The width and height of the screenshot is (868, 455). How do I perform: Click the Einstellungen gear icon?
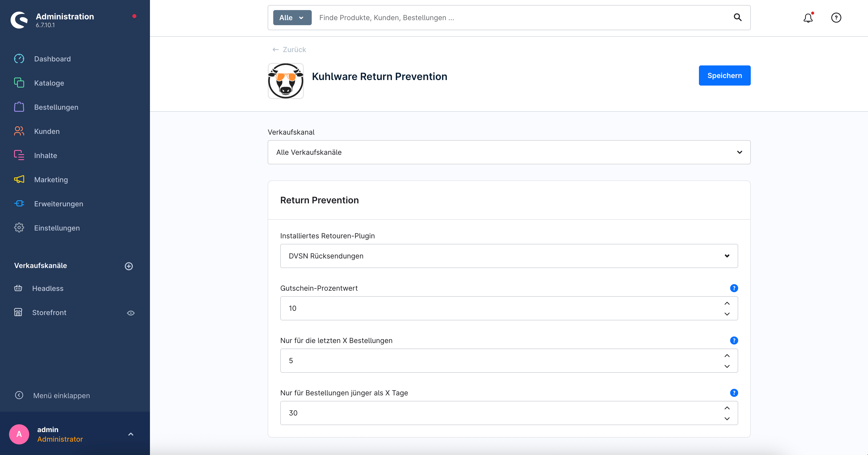click(19, 228)
